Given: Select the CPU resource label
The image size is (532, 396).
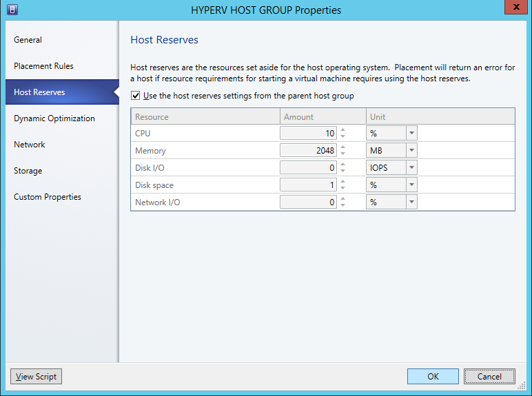Looking at the screenshot, I should [143, 133].
